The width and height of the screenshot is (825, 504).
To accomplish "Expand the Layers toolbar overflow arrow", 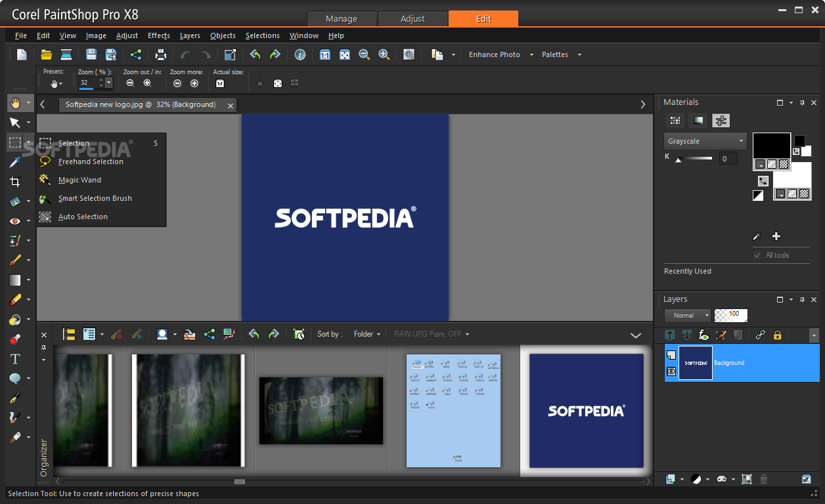I will click(814, 335).
